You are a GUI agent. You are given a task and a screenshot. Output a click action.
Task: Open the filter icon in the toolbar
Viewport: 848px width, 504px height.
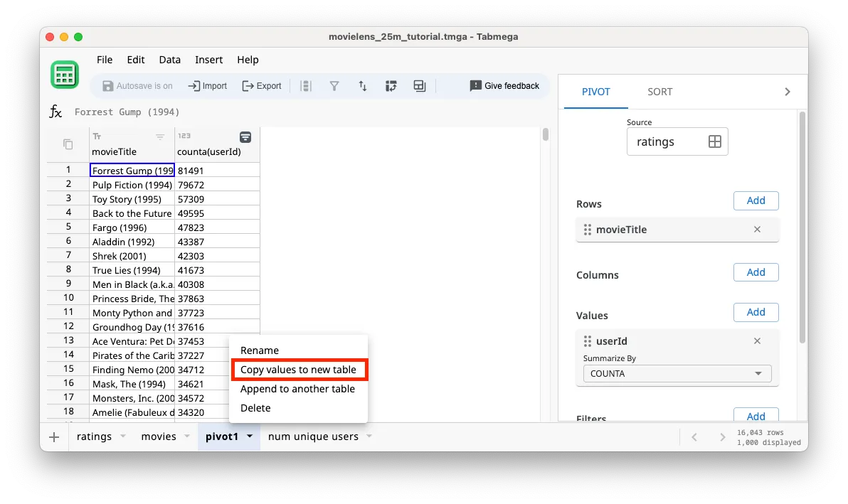pos(334,85)
